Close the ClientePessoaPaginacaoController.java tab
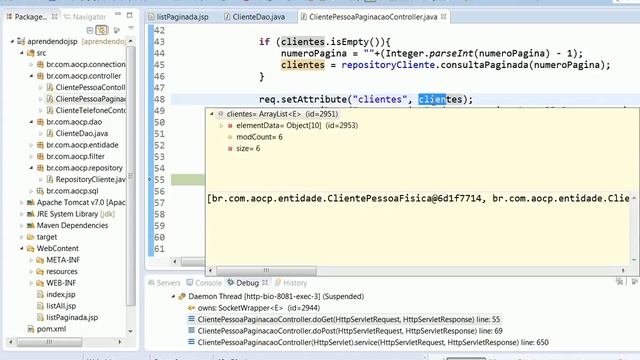The image size is (640, 360). pos(444,17)
